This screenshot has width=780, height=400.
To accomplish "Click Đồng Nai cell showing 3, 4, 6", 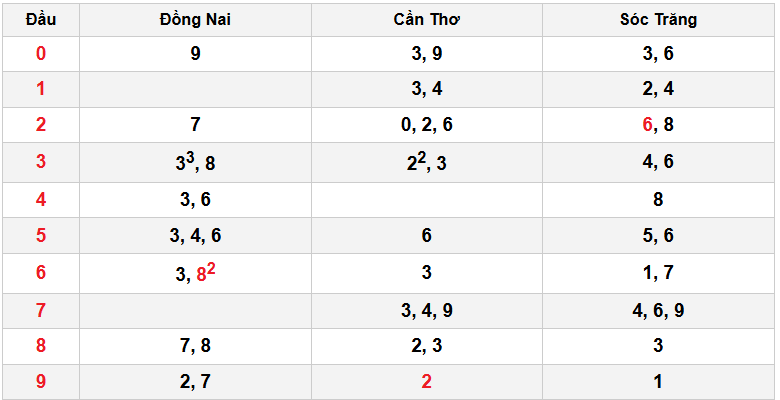I will pyautogui.click(x=195, y=236).
